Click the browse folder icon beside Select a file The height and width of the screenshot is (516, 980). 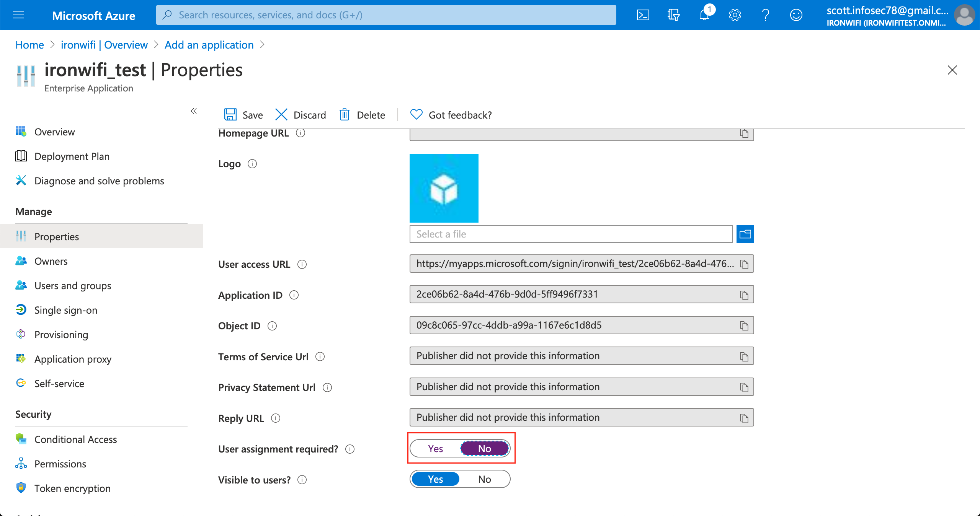[x=745, y=234]
